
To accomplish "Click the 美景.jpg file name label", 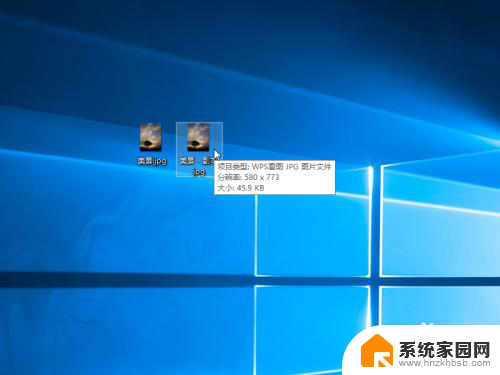I will coord(152,161).
